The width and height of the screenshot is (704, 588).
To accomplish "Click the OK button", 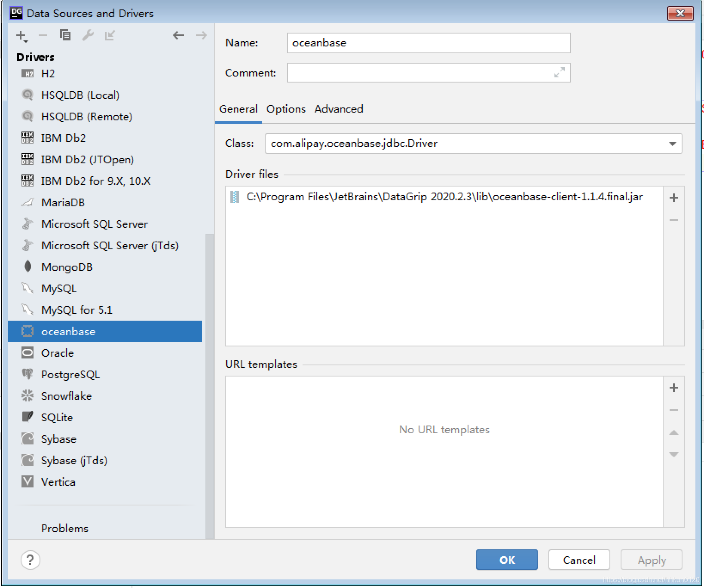I will click(507, 560).
